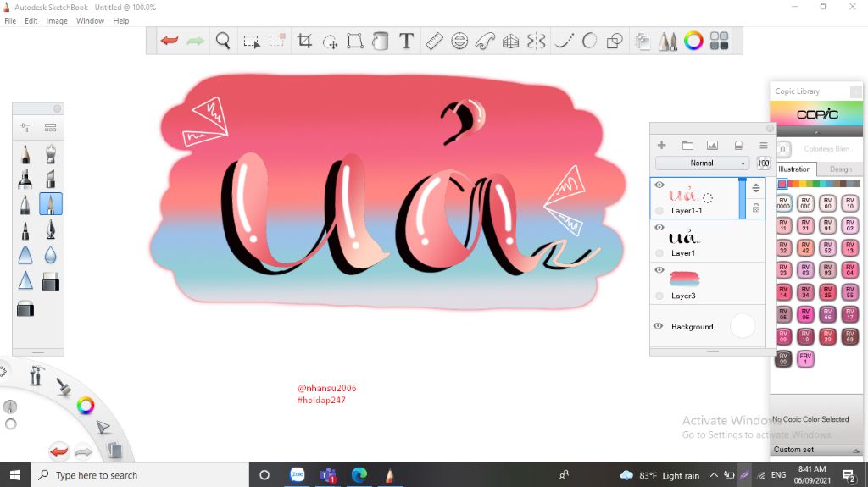The image size is (868, 487).
Task: Enable the Steady Stroke tool
Action: pos(564,41)
